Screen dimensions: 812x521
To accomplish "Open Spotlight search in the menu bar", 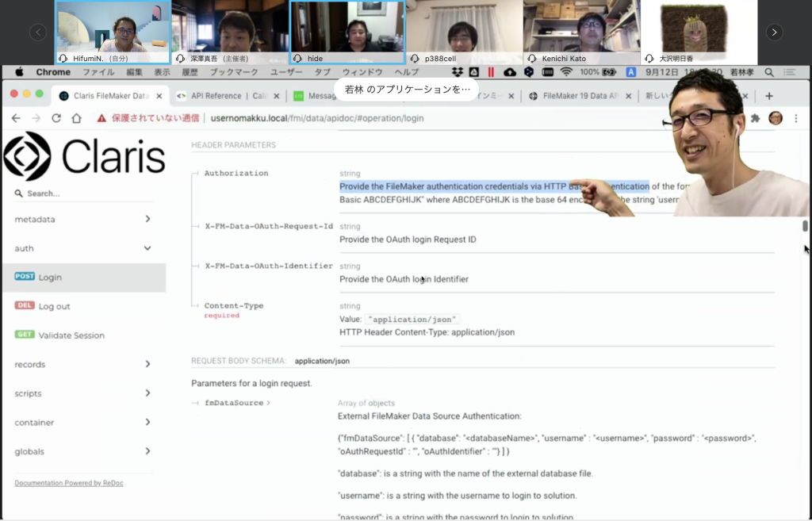I will coord(769,72).
